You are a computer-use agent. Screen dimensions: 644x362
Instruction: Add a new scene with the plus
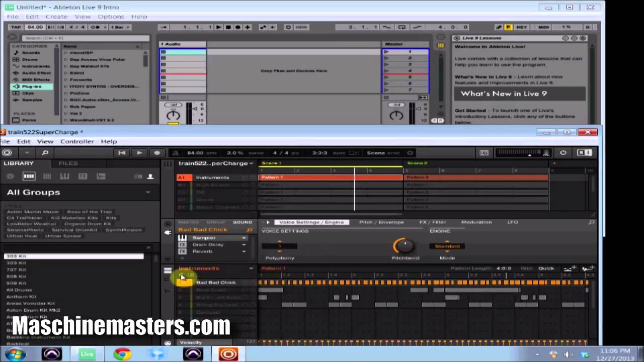(554, 163)
